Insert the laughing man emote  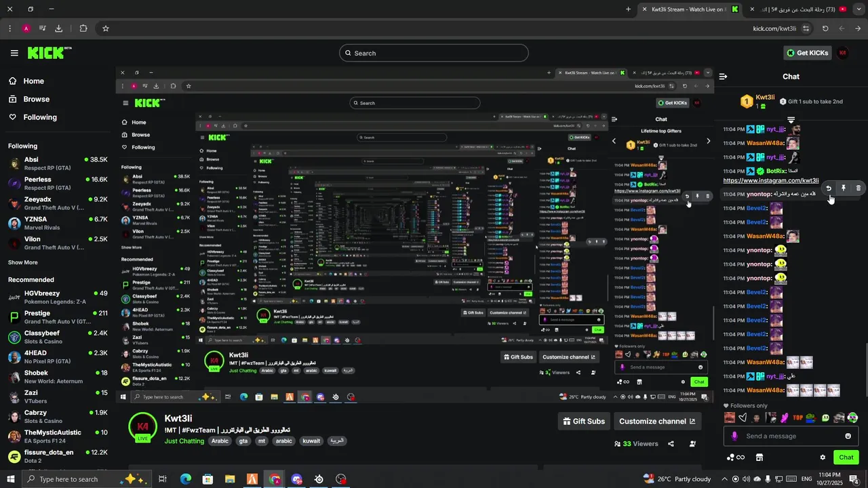tap(730, 418)
